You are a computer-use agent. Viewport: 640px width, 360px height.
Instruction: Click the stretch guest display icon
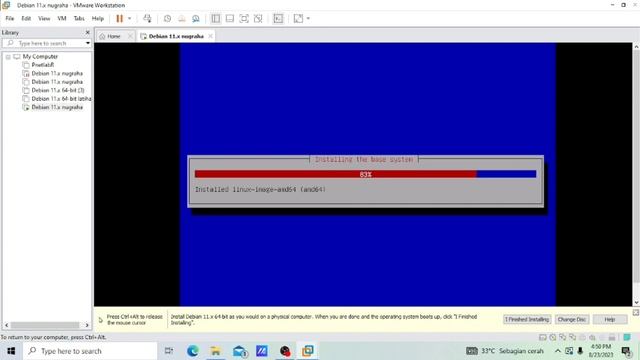click(x=298, y=18)
